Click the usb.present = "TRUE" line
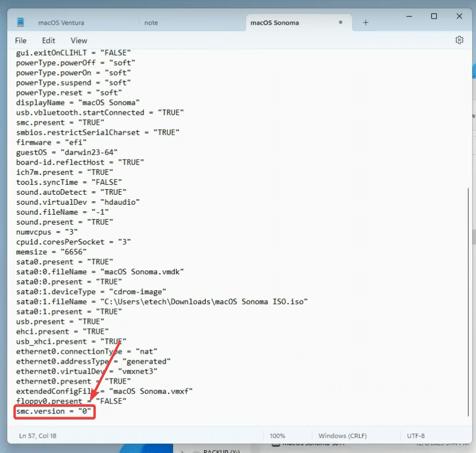The width and height of the screenshot is (476, 453). pos(61,322)
